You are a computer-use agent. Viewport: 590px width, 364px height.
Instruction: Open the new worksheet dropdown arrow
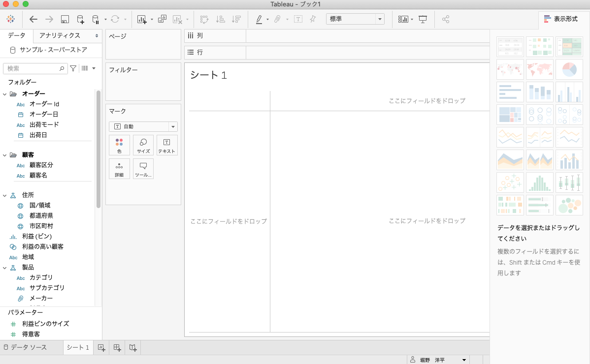pos(152,20)
